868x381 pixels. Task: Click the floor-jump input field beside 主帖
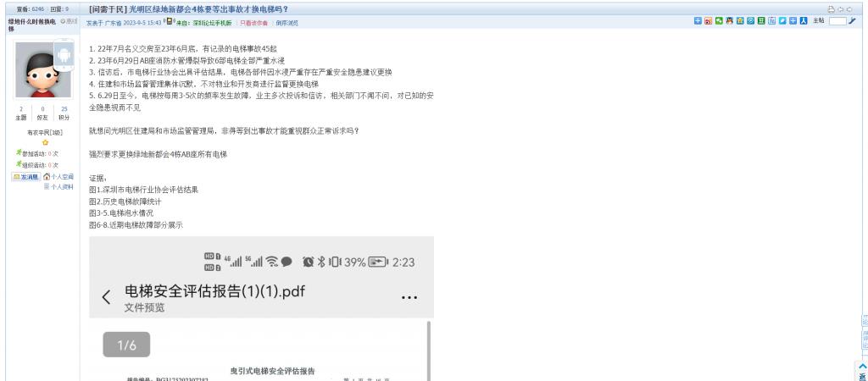pos(837,20)
